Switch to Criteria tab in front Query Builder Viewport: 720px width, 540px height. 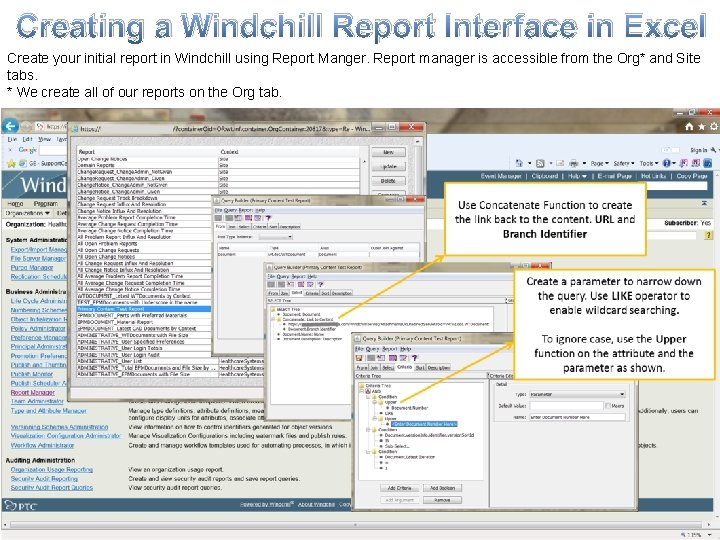(405, 367)
